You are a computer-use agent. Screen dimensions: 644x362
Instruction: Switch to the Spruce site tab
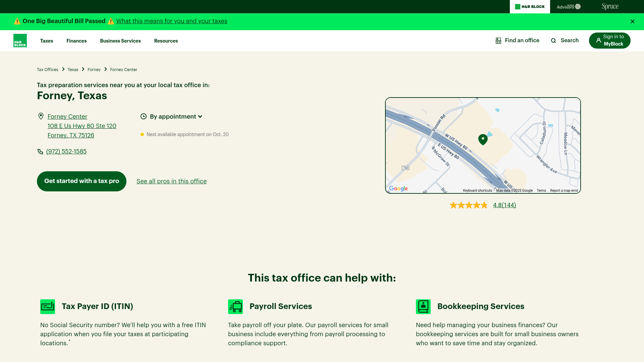pyautogui.click(x=610, y=6)
